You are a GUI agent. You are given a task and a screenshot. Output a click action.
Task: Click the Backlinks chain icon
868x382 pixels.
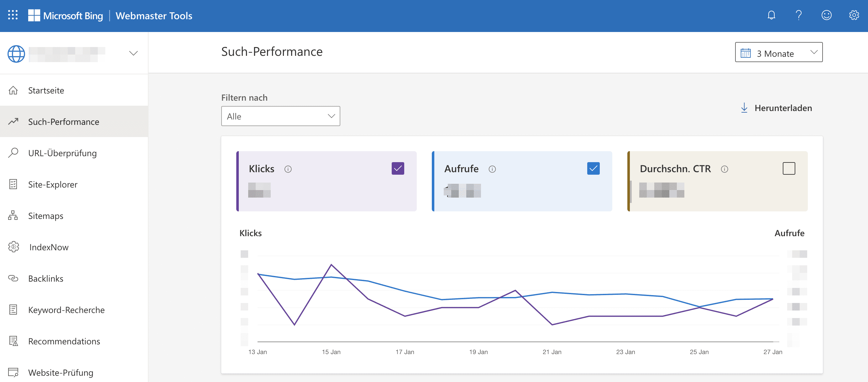coord(13,278)
